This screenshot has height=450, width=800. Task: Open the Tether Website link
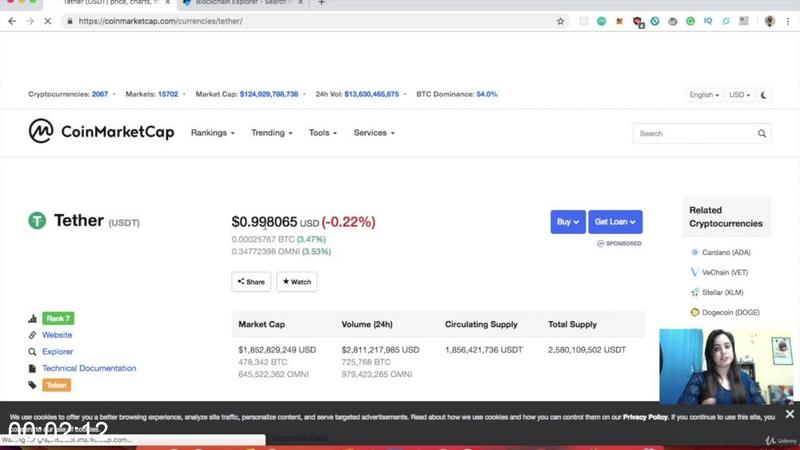[57, 335]
